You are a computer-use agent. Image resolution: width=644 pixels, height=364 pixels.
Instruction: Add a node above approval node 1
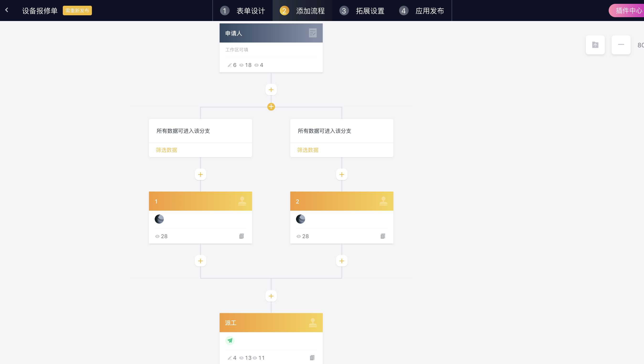click(201, 174)
